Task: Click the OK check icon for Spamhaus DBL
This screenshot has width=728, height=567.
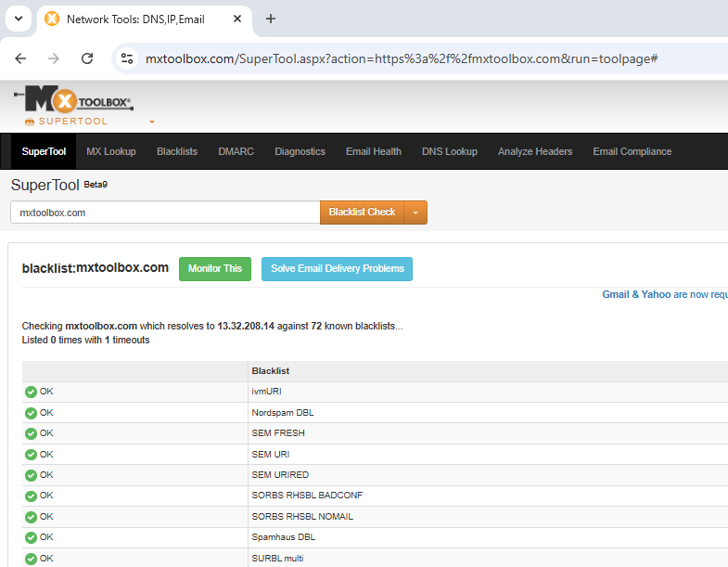Action: [x=32, y=537]
